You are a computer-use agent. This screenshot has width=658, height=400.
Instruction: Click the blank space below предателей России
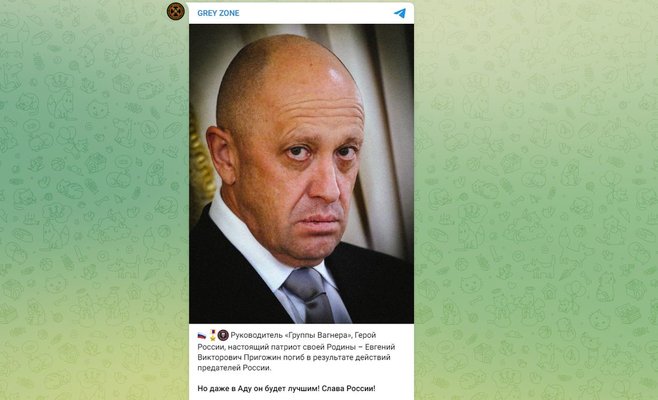pyautogui.click(x=301, y=378)
